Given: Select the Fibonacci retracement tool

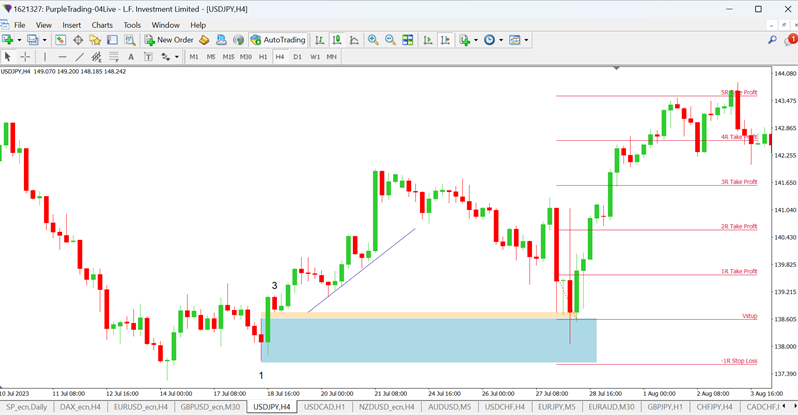Looking at the screenshot, I should tap(113, 57).
